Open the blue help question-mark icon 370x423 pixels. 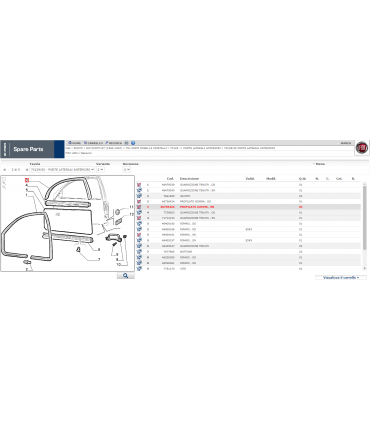click(133, 143)
